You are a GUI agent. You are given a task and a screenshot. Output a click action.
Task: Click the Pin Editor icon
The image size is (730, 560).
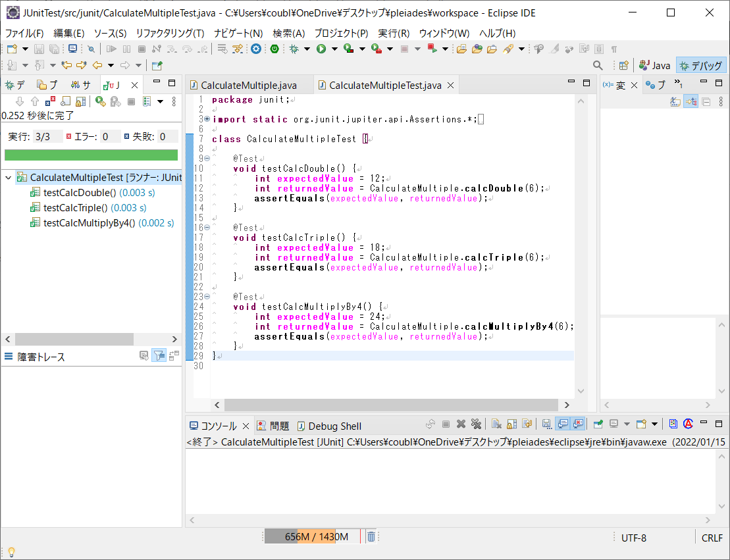pos(157,65)
